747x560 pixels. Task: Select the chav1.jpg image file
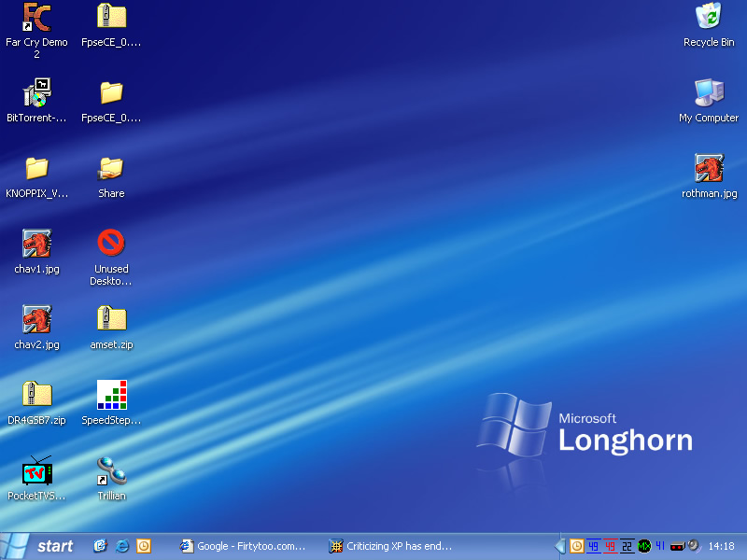[x=36, y=244]
